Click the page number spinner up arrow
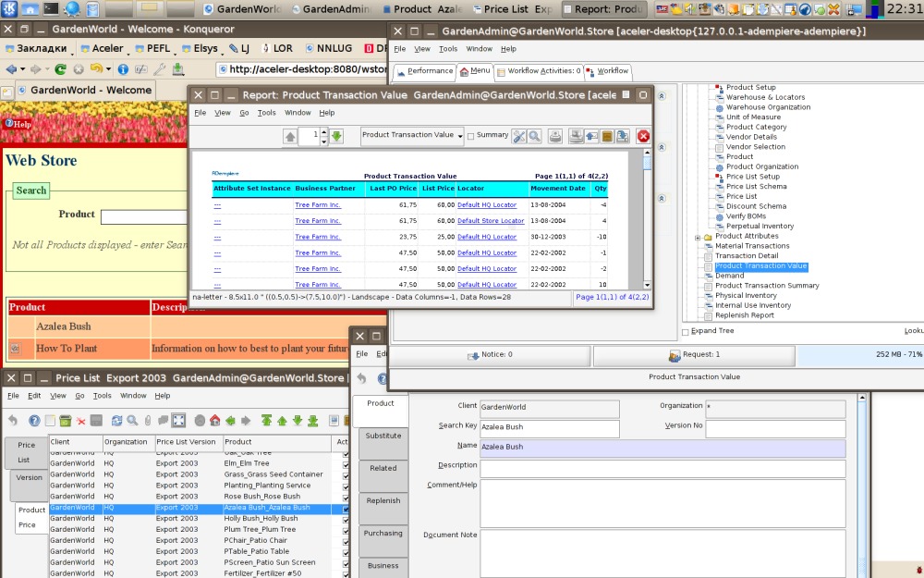This screenshot has width=924, height=578. tap(322, 132)
